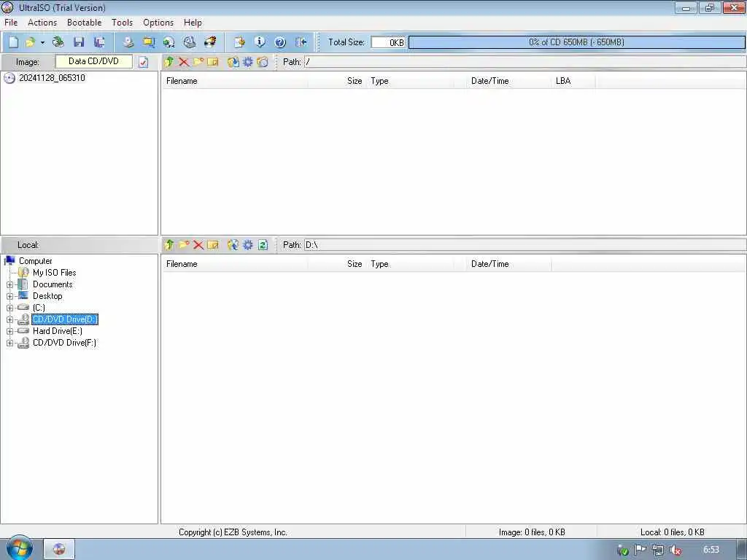
Task: Sort image list by Filename column
Action: pyautogui.click(x=234, y=81)
